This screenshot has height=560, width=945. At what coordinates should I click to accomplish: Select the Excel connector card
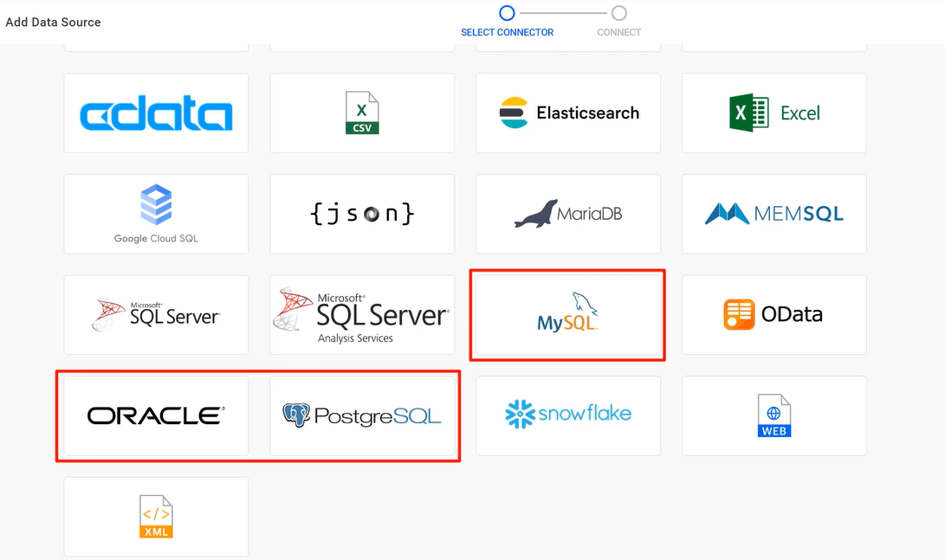[x=774, y=113]
